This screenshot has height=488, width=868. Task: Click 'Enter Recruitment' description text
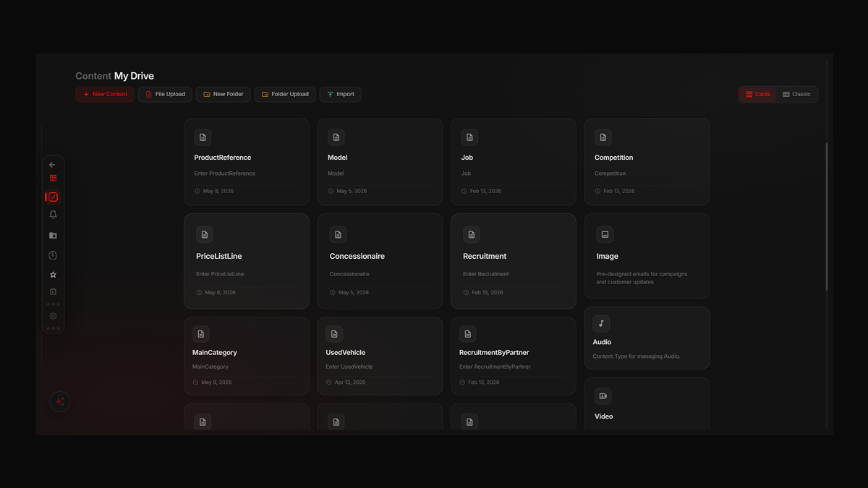(x=486, y=274)
